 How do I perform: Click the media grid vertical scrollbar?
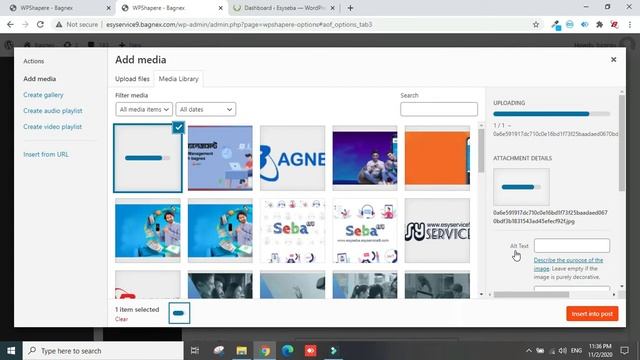481,151
